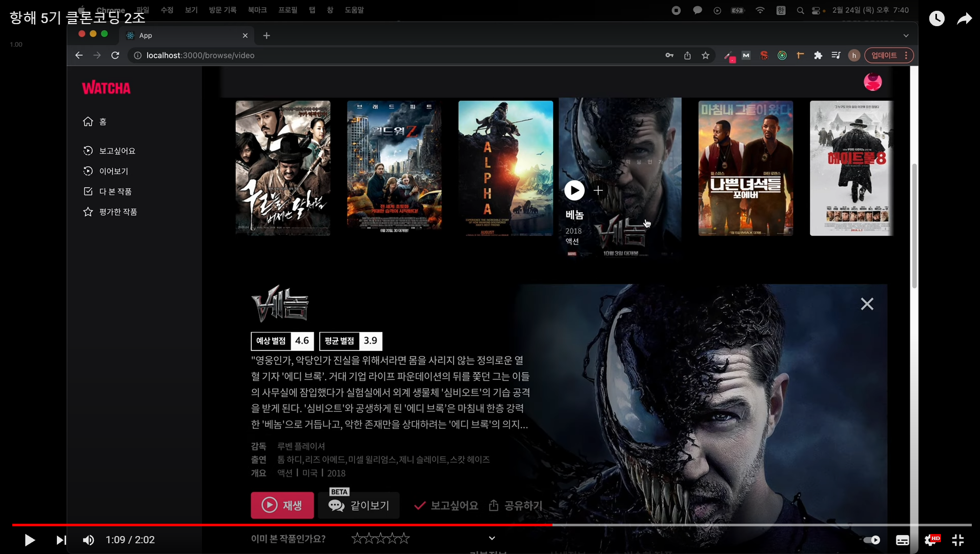980x554 pixels.
Task: Open the 홈 home sidebar item
Action: click(95, 122)
